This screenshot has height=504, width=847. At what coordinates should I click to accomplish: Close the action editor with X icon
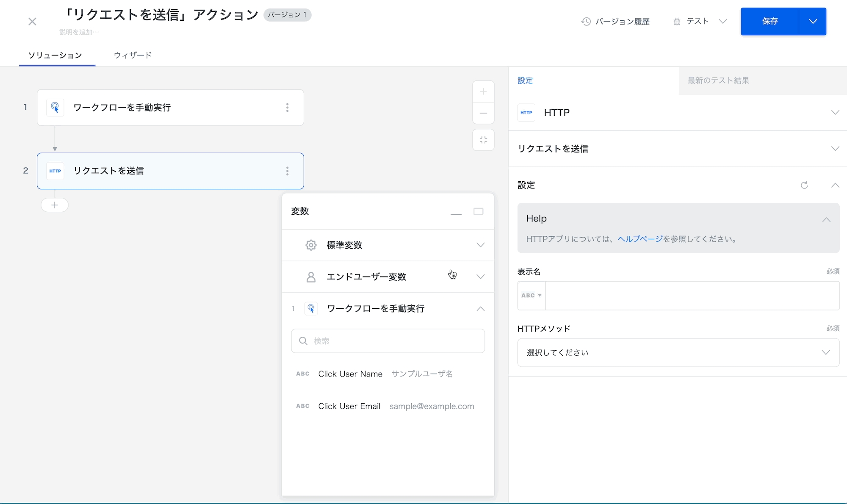click(x=32, y=22)
